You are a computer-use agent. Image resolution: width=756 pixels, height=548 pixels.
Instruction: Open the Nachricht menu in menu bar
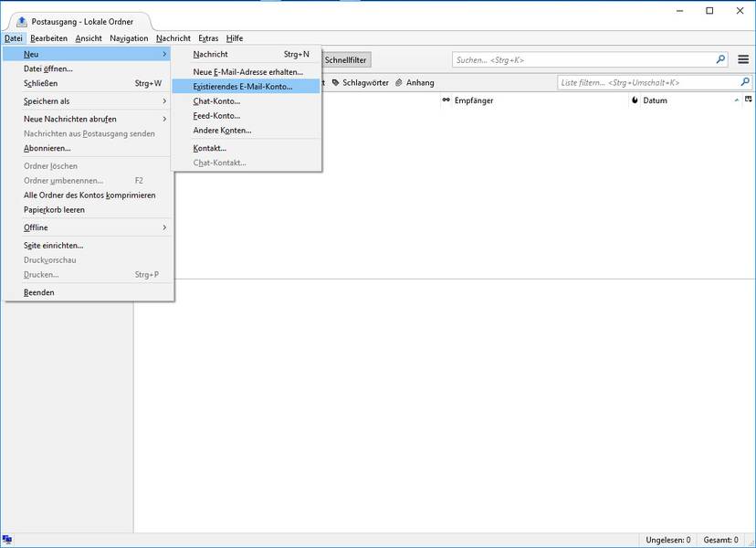[173, 38]
